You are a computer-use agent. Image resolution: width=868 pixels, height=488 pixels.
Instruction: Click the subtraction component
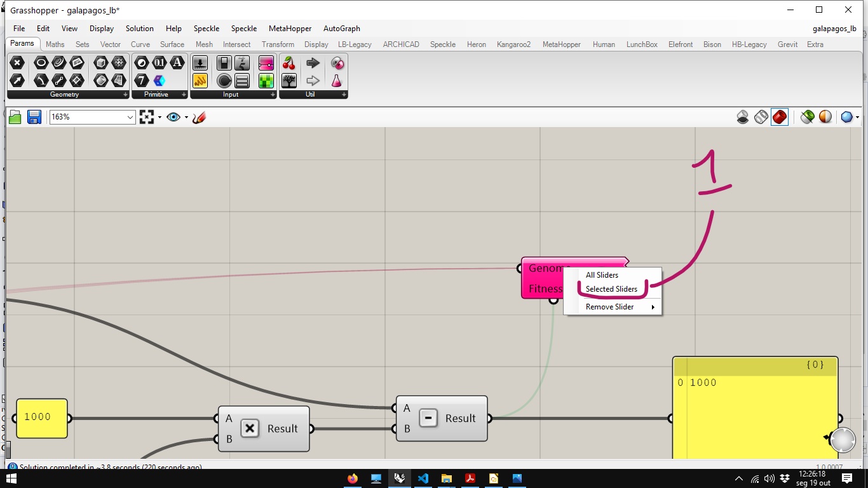(442, 419)
